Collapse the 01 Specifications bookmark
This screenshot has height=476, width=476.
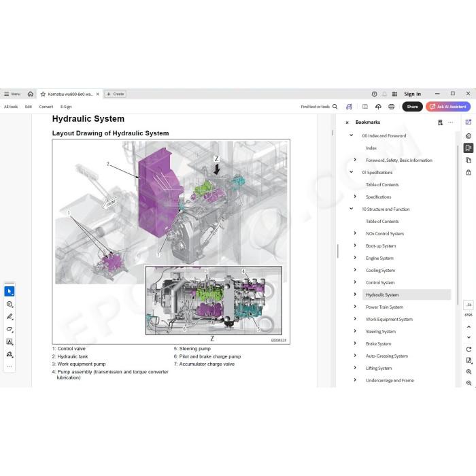[x=352, y=172]
